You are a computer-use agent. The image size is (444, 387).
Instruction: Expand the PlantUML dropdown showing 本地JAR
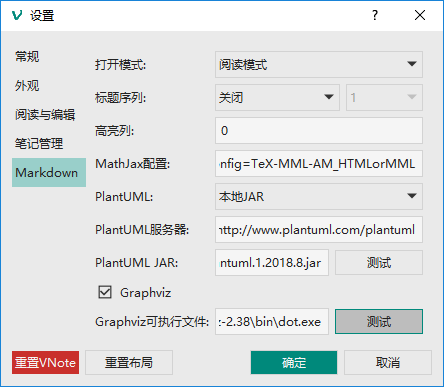click(x=319, y=196)
